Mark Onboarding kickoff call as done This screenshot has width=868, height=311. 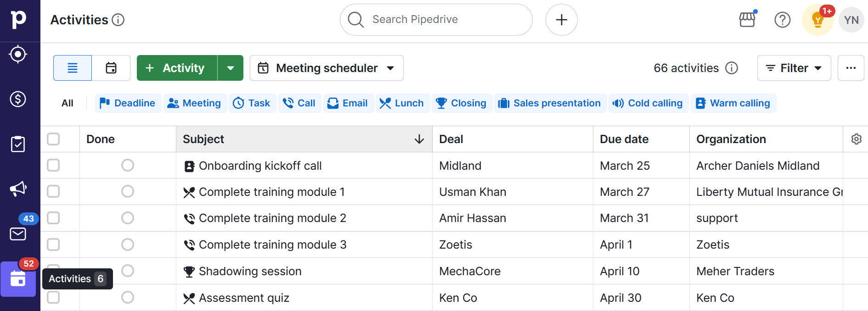pos(128,165)
